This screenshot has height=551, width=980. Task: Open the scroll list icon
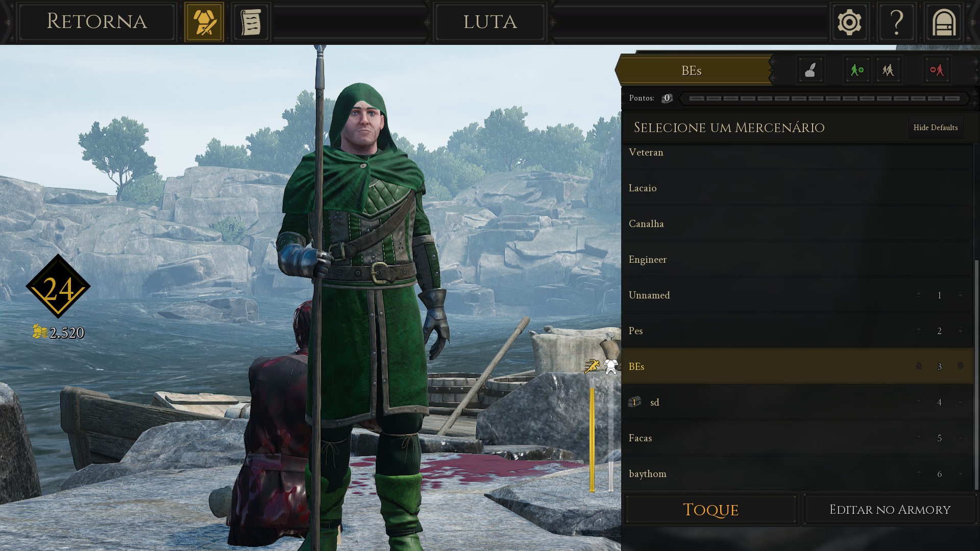[x=251, y=22]
